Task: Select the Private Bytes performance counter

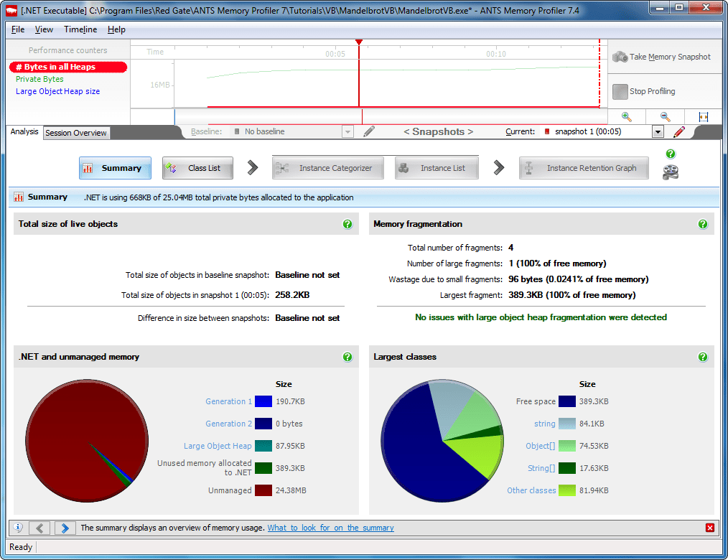Action: (39, 79)
